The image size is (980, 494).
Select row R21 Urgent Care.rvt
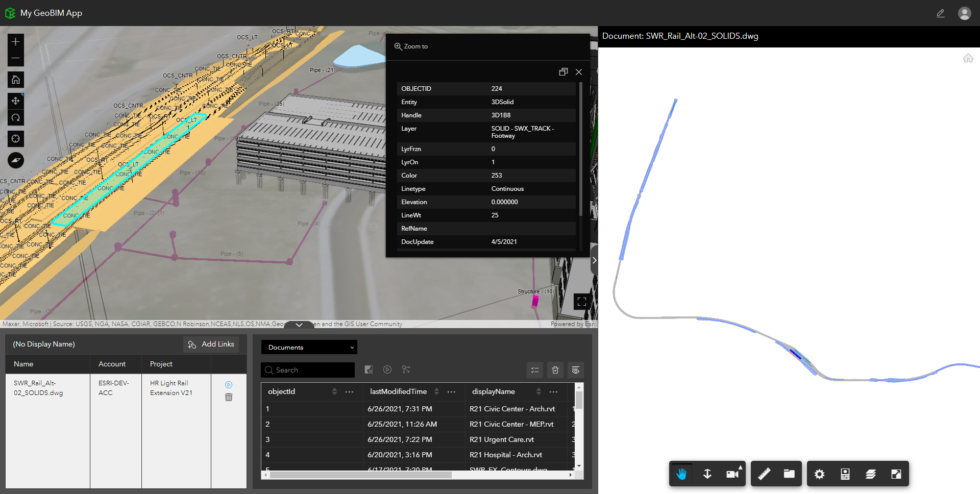[418, 439]
